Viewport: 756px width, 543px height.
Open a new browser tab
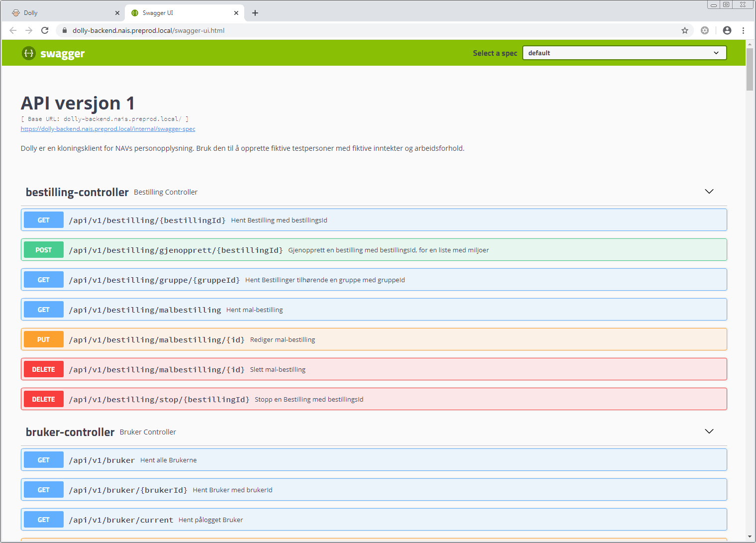pyautogui.click(x=255, y=13)
